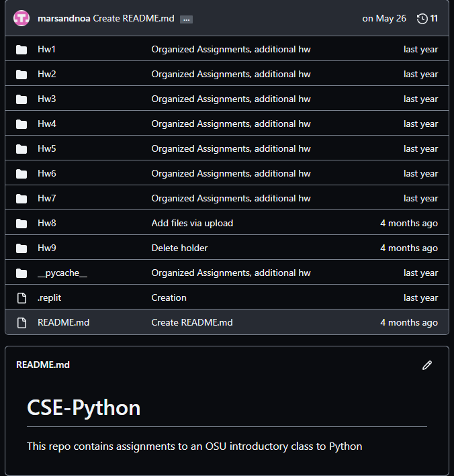This screenshot has height=476, width=454.
Task: Click the .replit file icon
Action: 21,298
